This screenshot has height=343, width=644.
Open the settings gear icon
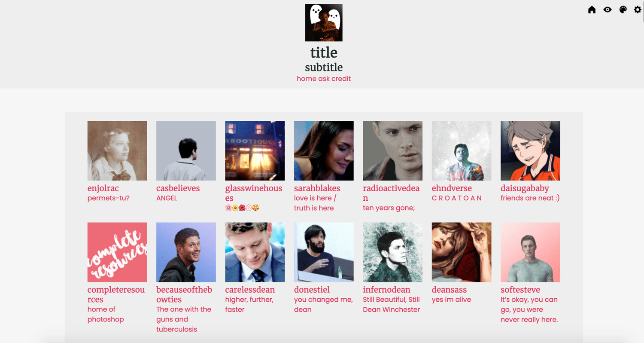(x=638, y=9)
